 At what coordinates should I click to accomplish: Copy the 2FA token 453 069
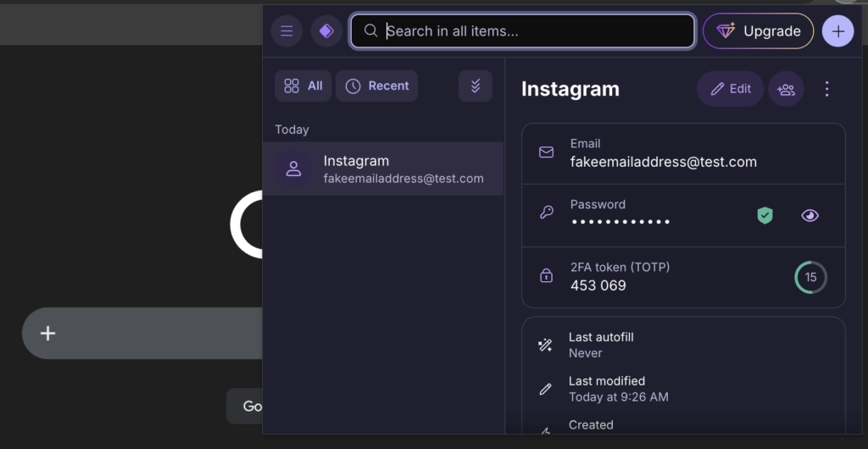tap(683, 278)
